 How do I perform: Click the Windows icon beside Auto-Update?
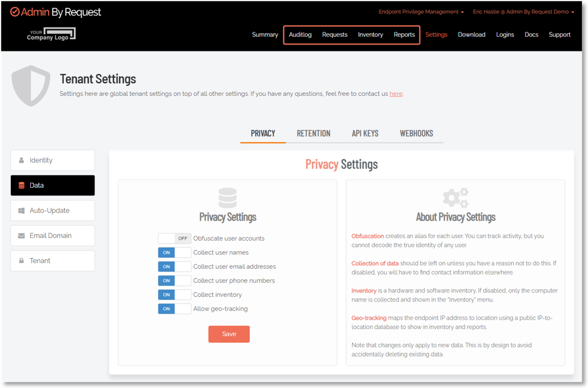[21, 211]
